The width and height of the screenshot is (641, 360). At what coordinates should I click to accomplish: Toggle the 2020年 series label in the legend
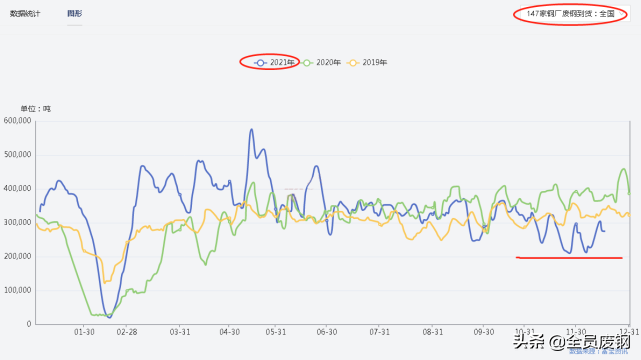point(328,63)
